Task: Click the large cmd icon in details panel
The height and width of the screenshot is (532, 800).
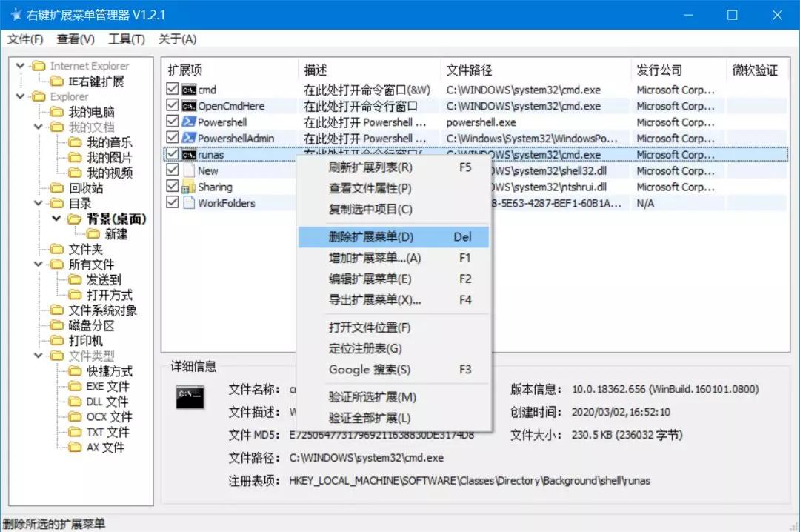Action: pyautogui.click(x=190, y=396)
